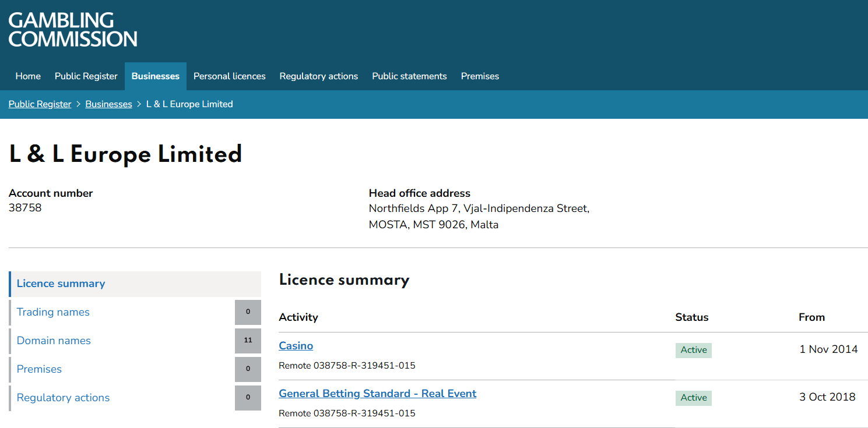
Task: Open Regulatory actions in the side menu
Action: [63, 398]
